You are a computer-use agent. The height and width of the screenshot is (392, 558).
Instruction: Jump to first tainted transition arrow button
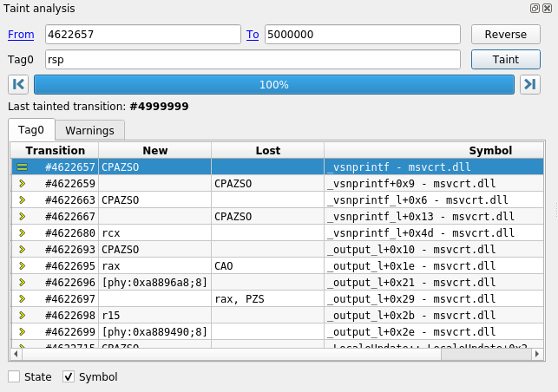17,84
